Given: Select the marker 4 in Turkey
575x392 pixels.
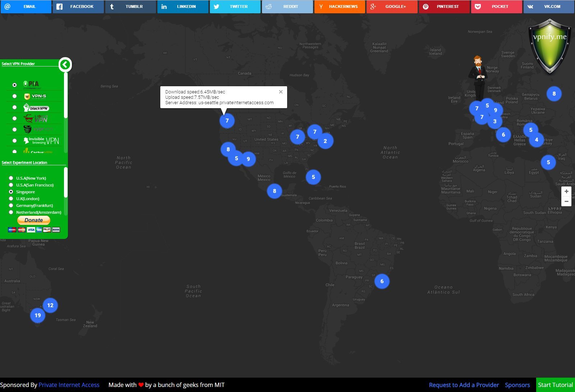Looking at the screenshot, I should pyautogui.click(x=537, y=139).
